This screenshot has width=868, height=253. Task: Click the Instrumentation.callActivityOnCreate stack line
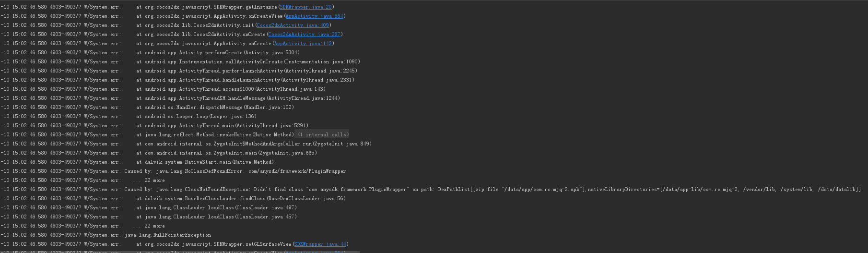coord(248,62)
